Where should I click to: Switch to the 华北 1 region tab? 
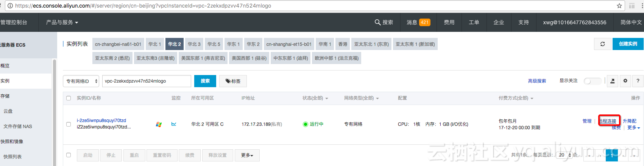click(154, 44)
